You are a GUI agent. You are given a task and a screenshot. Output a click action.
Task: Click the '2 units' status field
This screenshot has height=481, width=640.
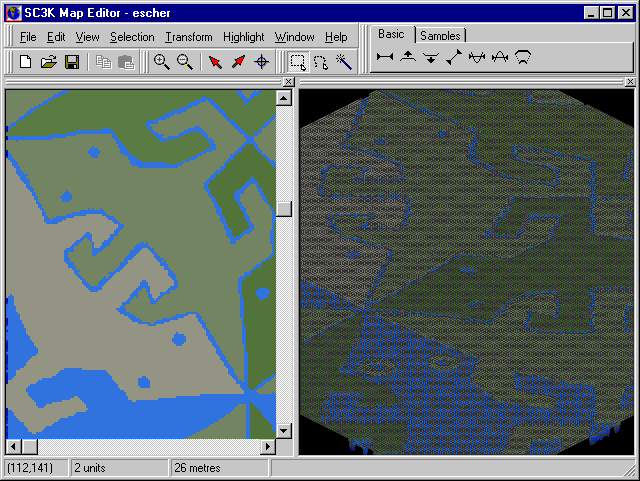point(120,468)
